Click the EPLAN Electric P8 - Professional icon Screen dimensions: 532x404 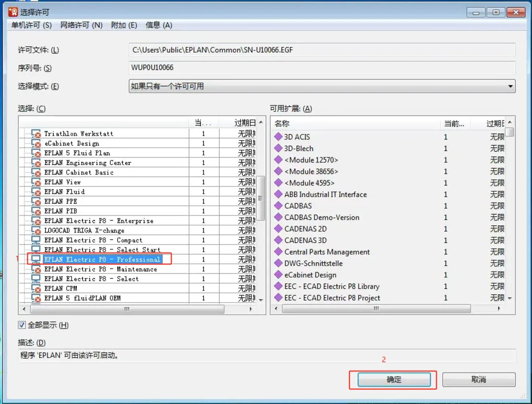(36, 259)
